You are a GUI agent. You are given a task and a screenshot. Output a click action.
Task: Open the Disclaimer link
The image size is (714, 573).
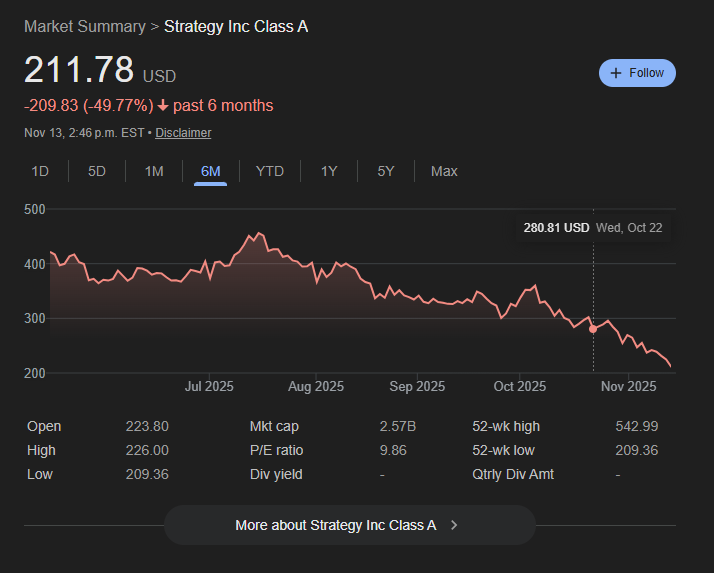[x=183, y=133]
